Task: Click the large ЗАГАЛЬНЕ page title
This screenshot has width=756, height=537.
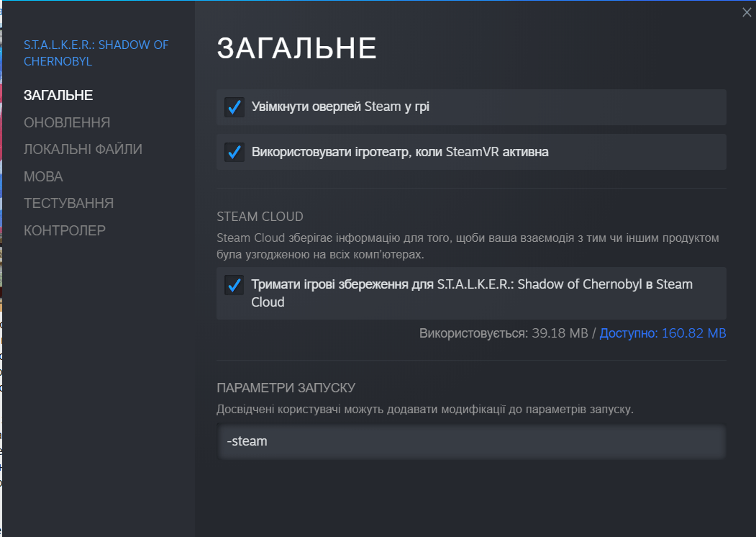Action: click(x=296, y=48)
